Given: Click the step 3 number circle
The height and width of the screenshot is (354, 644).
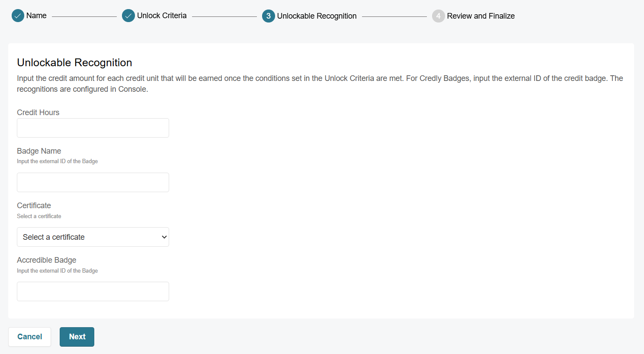Looking at the screenshot, I should (268, 16).
